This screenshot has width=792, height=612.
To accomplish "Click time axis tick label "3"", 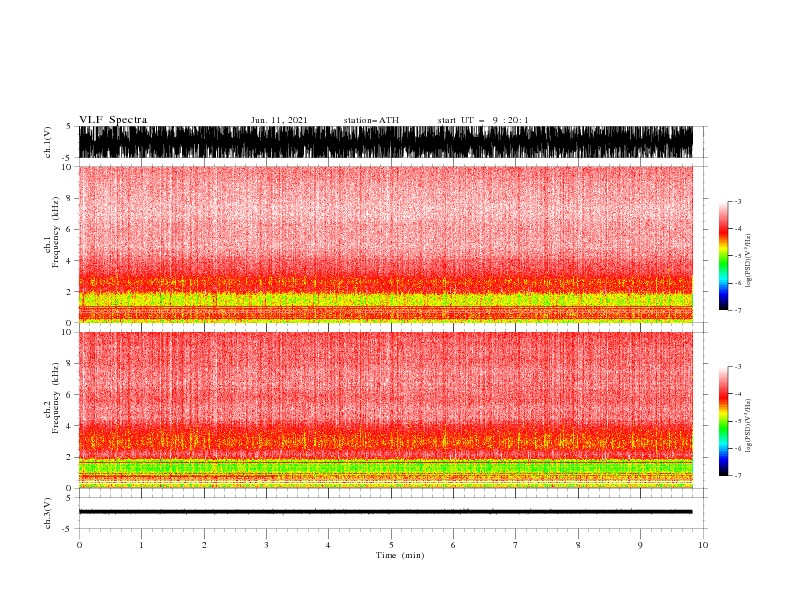I will pyautogui.click(x=266, y=545).
